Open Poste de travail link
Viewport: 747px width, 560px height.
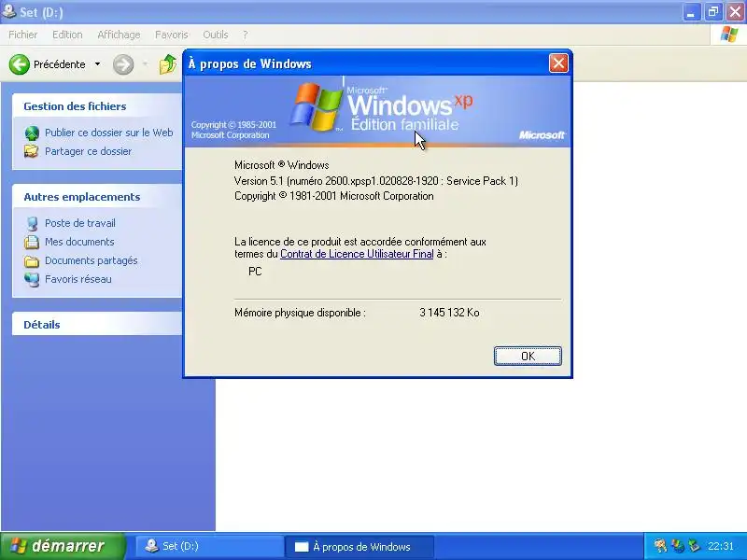80,223
